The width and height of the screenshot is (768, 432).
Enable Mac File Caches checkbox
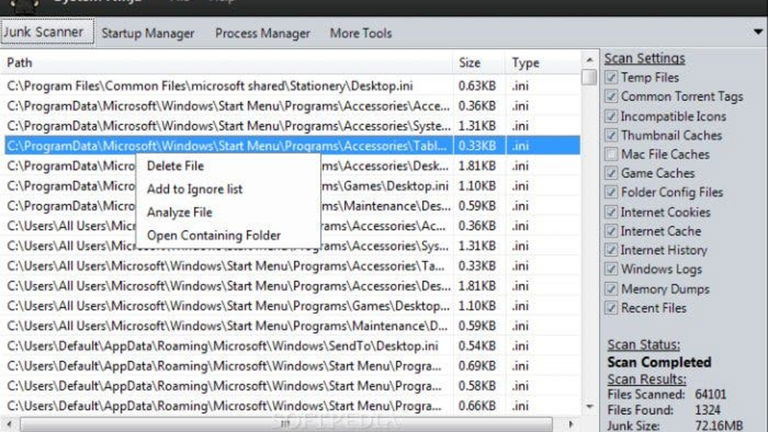611,154
